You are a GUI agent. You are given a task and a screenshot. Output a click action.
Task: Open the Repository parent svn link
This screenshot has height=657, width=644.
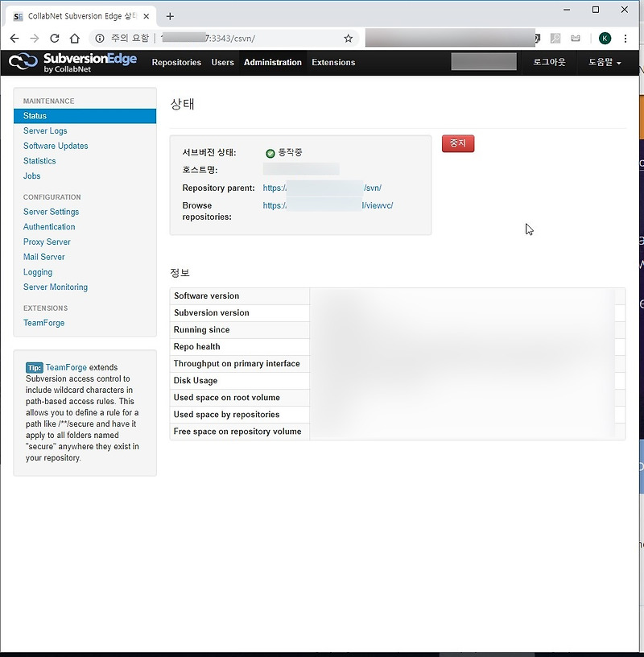coord(322,188)
